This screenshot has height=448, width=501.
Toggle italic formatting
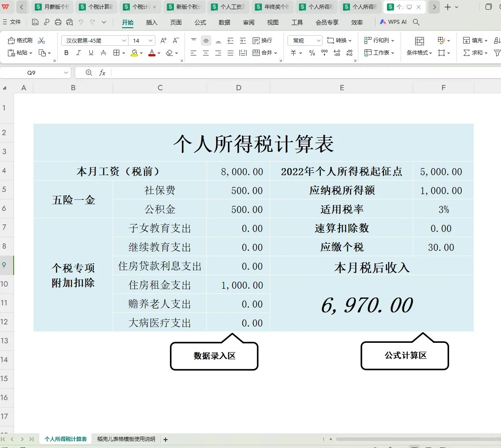pos(79,53)
